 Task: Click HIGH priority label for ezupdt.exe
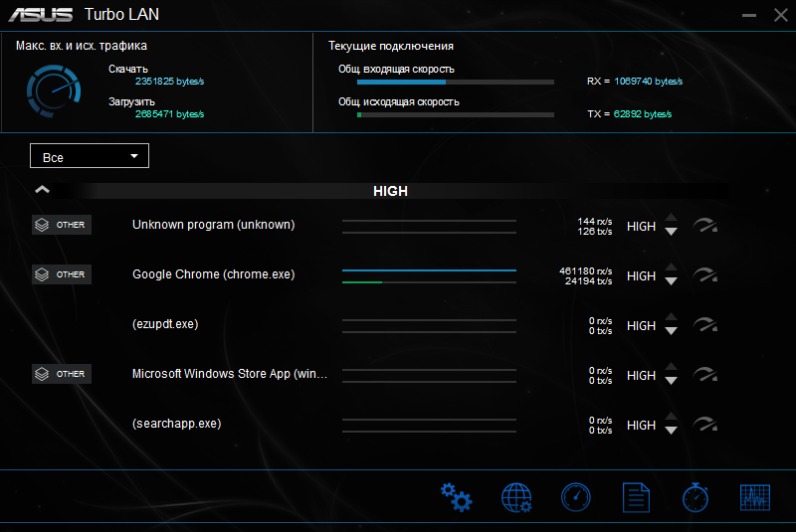point(641,325)
